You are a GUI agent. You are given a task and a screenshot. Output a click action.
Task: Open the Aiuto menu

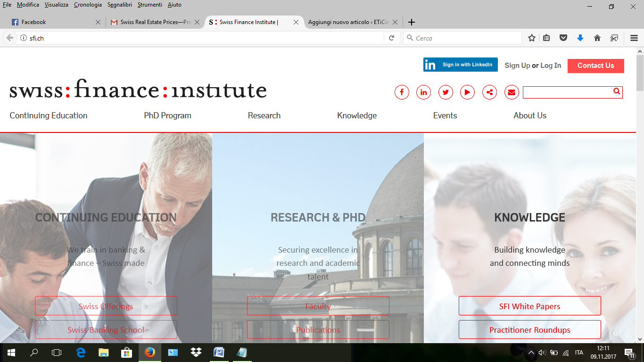point(174,5)
